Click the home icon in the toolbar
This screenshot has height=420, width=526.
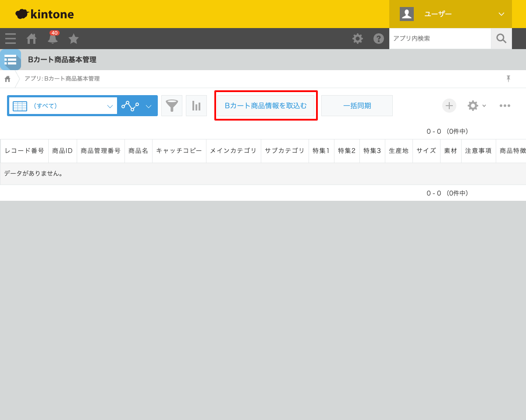coord(31,39)
